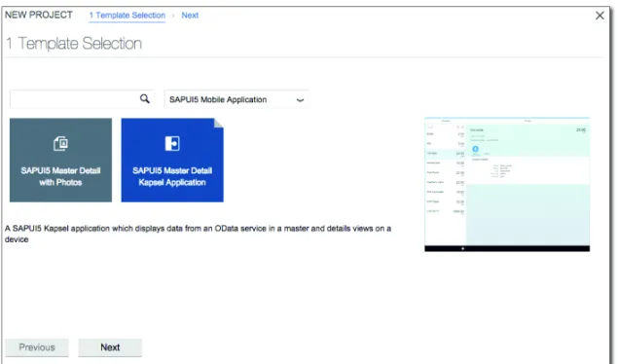This screenshot has width=618, height=364.
Task: Go to the 1 Template Selection wizard step
Action: (127, 16)
